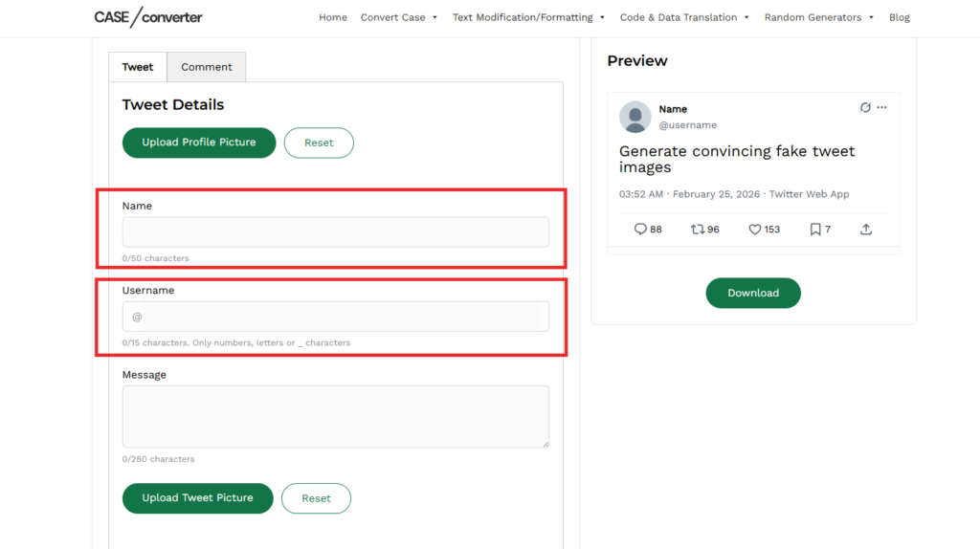Screen dimensions: 980x549
Task: Open the Code & Data Translation menu
Action: (684, 17)
